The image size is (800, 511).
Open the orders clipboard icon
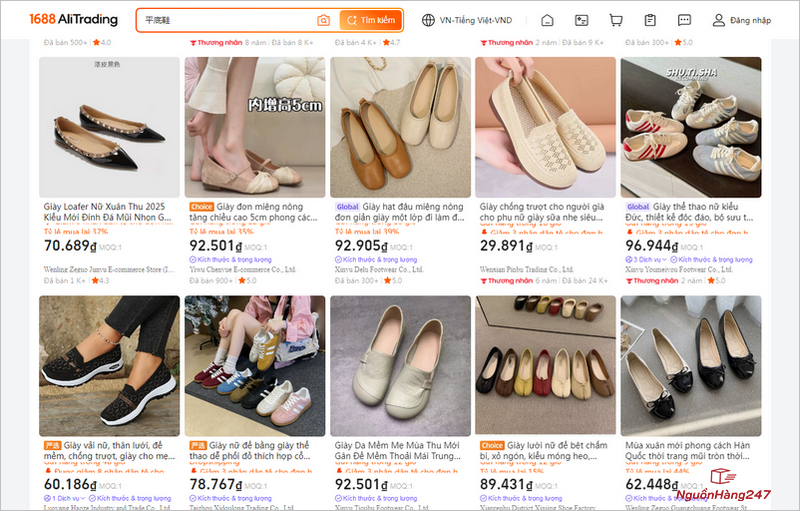tap(650, 20)
